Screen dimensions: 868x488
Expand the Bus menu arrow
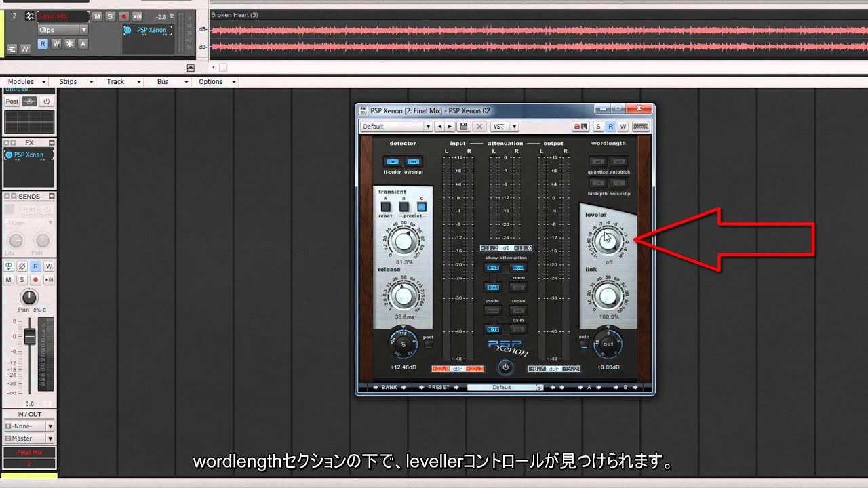point(186,82)
